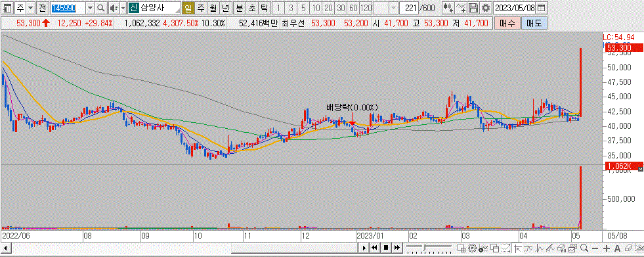
Task: Select the eraser tool icon
Action: (628, 248)
